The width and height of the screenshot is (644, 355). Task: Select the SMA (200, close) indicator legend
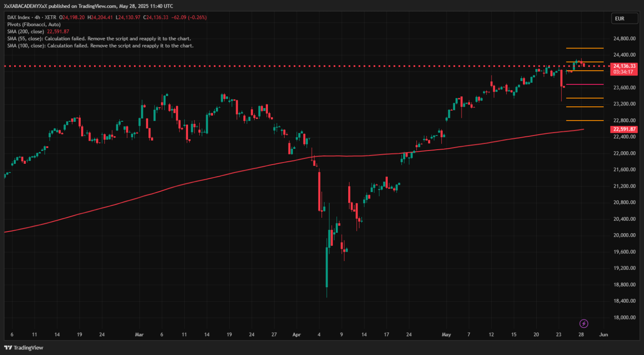coord(26,32)
